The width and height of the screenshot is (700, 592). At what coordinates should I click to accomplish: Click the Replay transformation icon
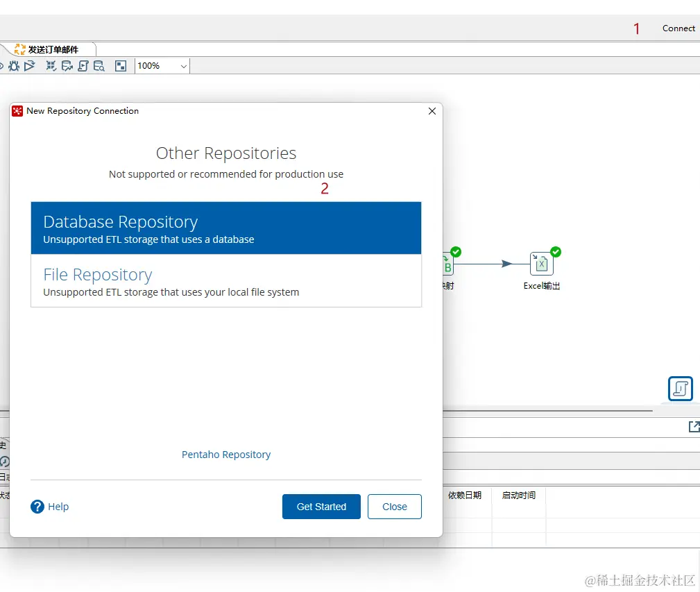tap(29, 66)
